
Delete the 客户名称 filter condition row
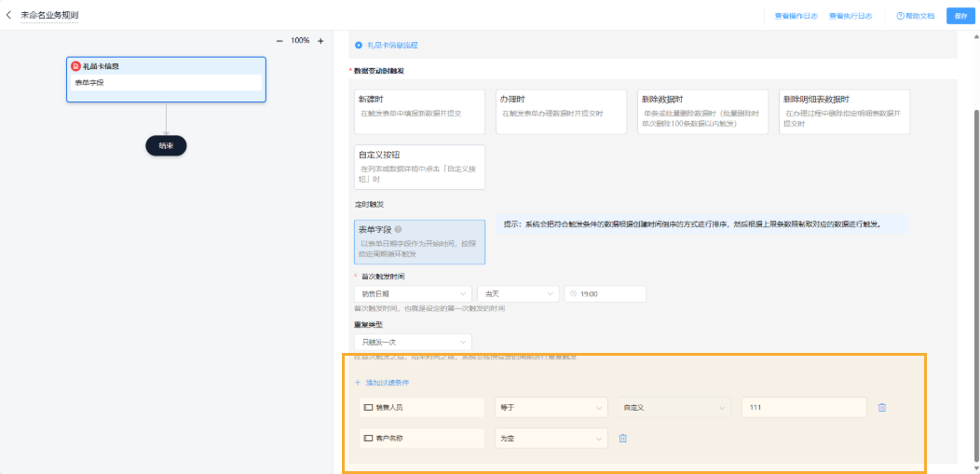click(x=623, y=438)
